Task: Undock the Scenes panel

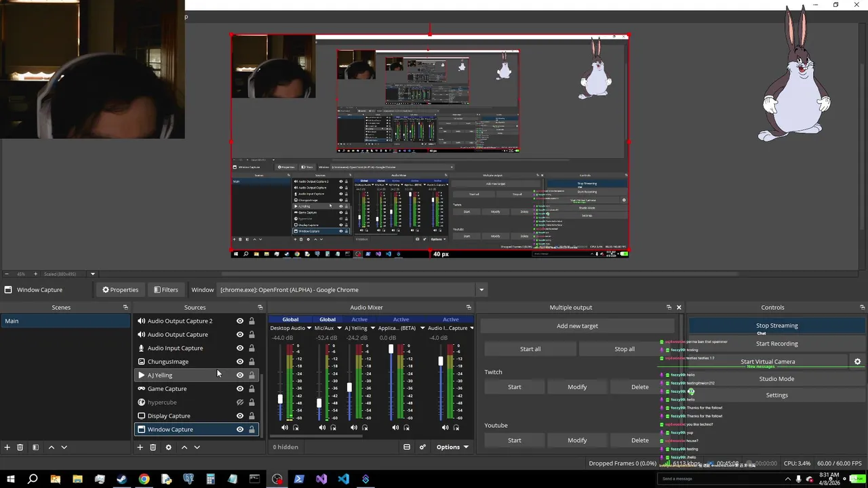Action: pos(125,308)
